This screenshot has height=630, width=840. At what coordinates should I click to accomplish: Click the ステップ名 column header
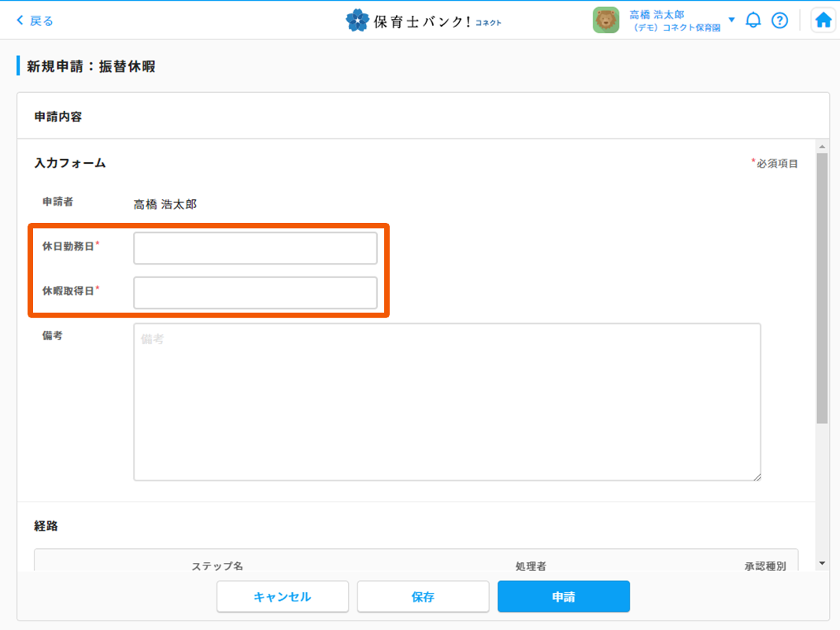[217, 566]
